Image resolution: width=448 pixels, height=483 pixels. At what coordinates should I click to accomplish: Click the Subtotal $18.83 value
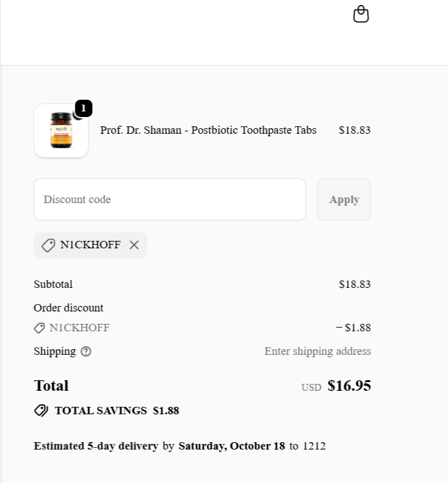(355, 285)
